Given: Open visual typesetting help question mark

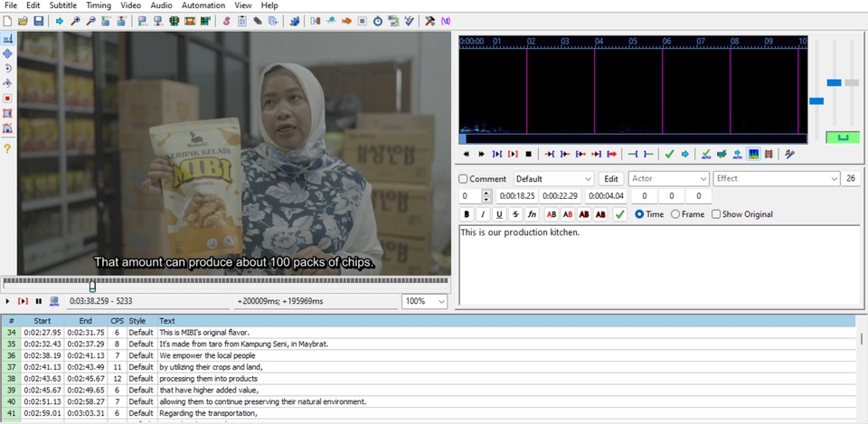Looking at the screenshot, I should [x=8, y=149].
